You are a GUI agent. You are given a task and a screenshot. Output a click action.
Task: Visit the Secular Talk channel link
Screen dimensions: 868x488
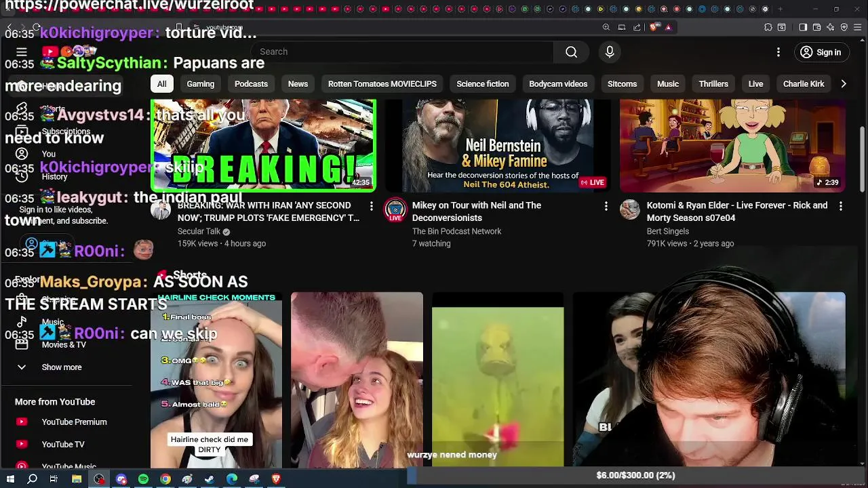click(199, 231)
